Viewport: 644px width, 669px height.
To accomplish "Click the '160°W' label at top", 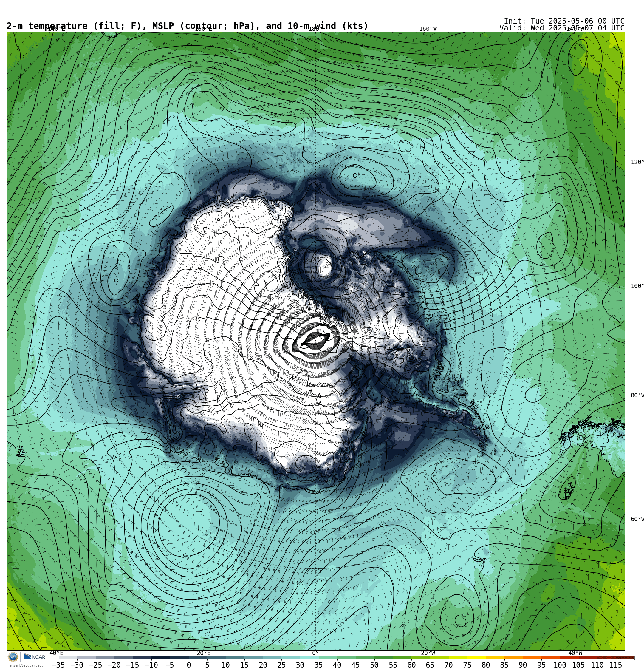I will tap(428, 29).
